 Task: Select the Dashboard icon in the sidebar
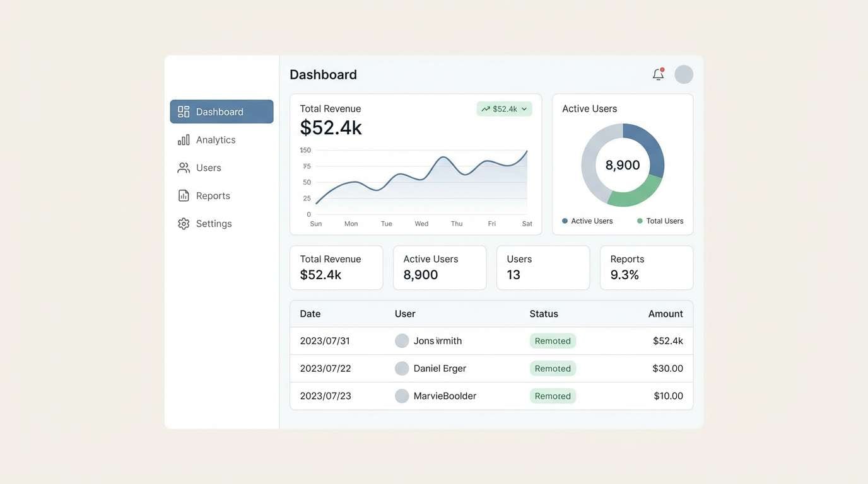coord(183,110)
